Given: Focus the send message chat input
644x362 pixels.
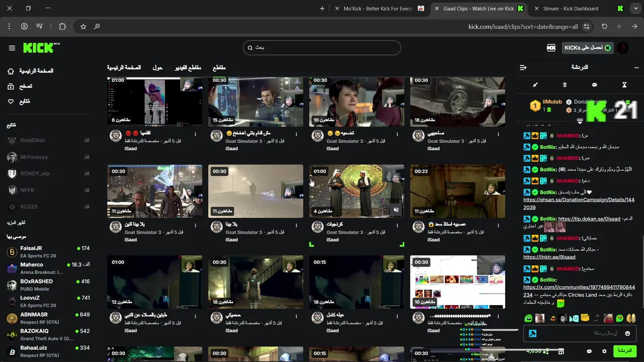Looking at the screenshot, I should [x=579, y=333].
